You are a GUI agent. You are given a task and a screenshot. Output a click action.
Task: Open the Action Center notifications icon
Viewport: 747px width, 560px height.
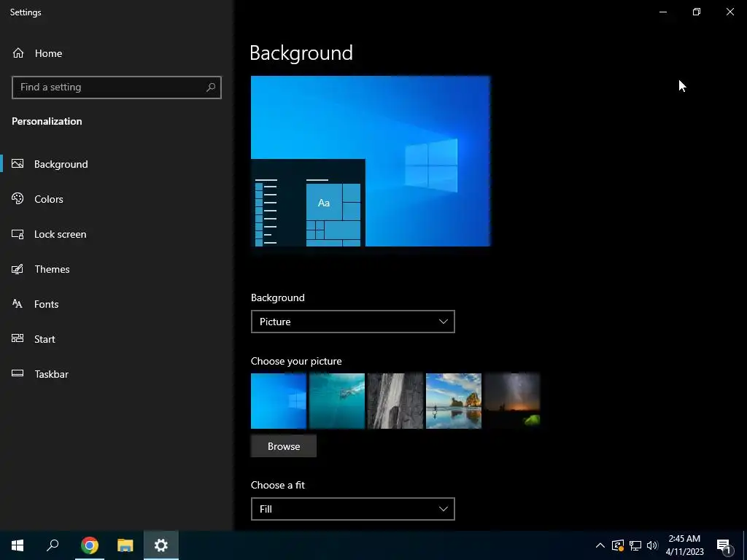tap(724, 545)
